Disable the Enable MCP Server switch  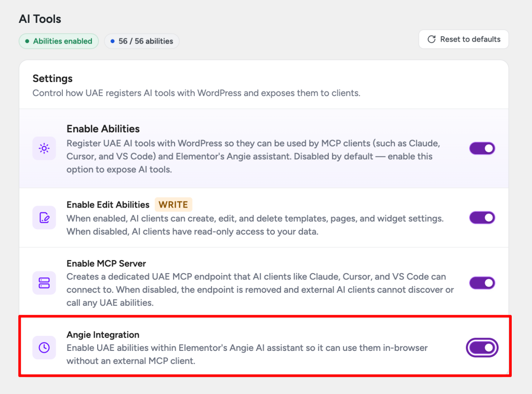(482, 283)
